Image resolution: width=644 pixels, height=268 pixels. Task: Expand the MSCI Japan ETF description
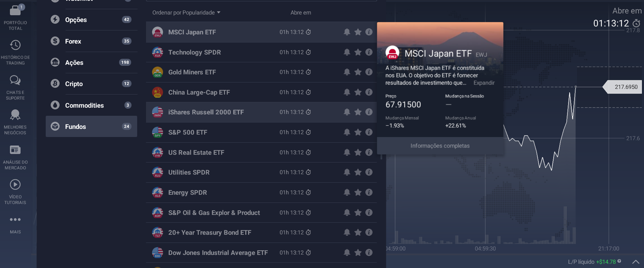tap(484, 83)
